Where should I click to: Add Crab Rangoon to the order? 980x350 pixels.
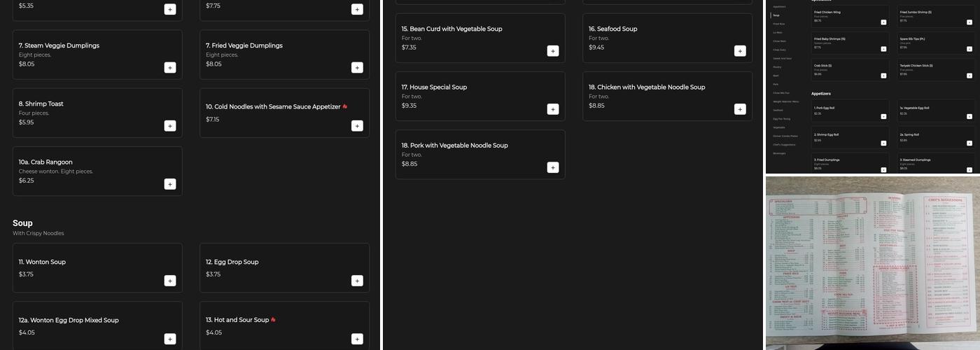[170, 184]
